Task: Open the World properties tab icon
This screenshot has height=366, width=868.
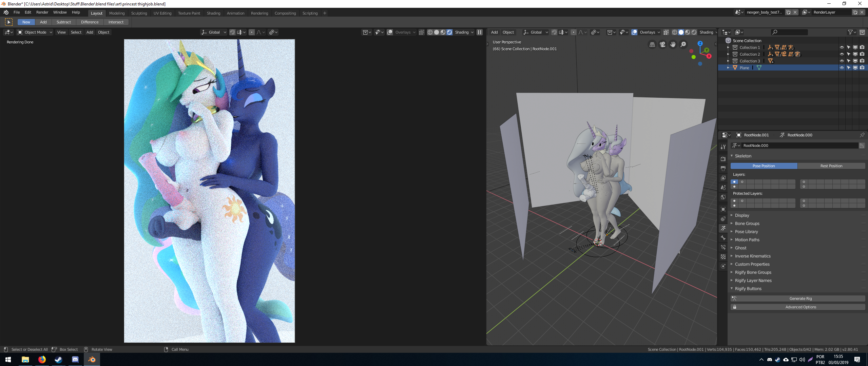Action: (x=723, y=197)
